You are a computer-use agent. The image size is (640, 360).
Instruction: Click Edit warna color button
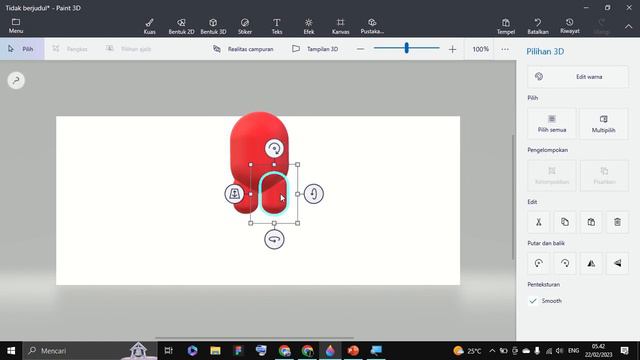coord(578,76)
